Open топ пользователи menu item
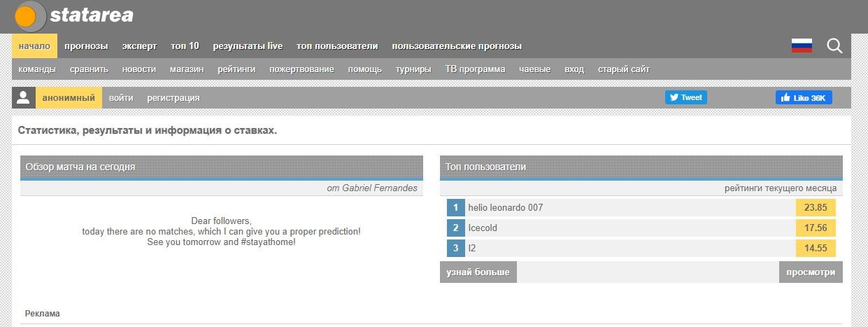Screen dimensions: 868x327 coord(337,46)
